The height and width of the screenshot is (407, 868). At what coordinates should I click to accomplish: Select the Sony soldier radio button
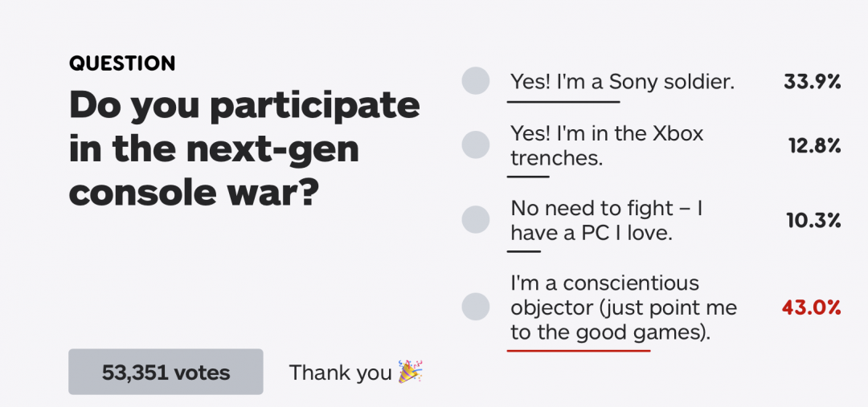(476, 81)
